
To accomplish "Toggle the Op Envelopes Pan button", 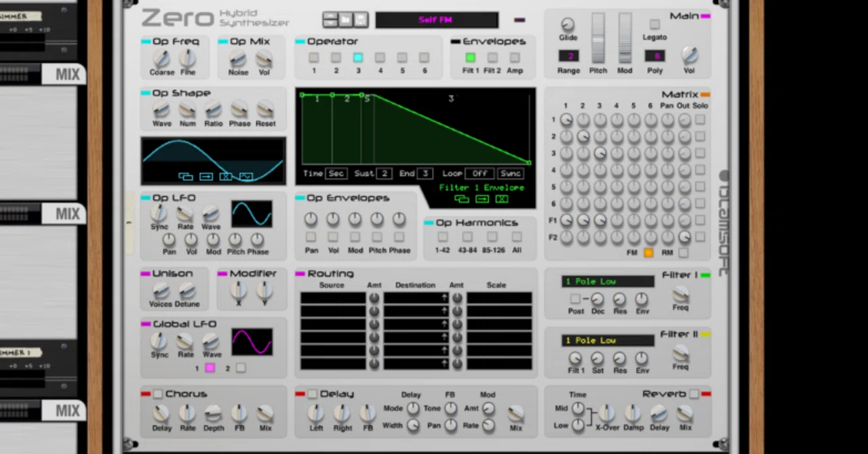I will (311, 237).
